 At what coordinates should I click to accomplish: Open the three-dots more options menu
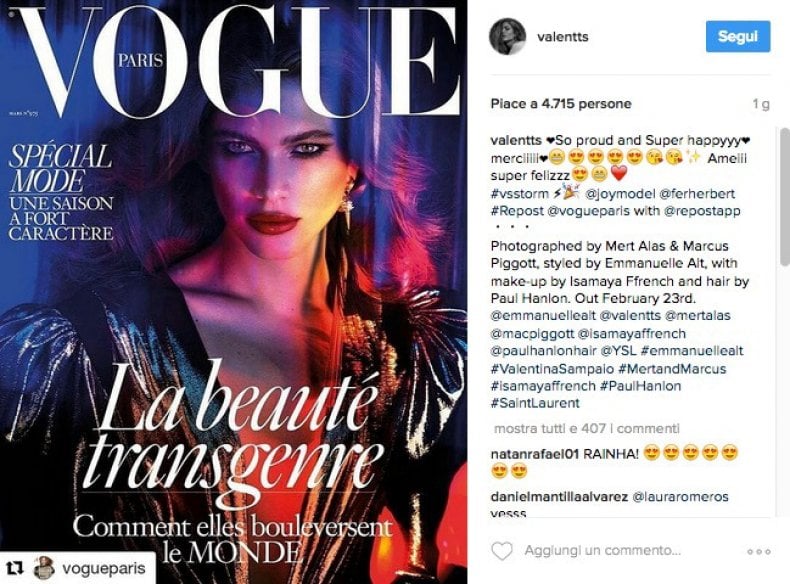pyautogui.click(x=759, y=552)
